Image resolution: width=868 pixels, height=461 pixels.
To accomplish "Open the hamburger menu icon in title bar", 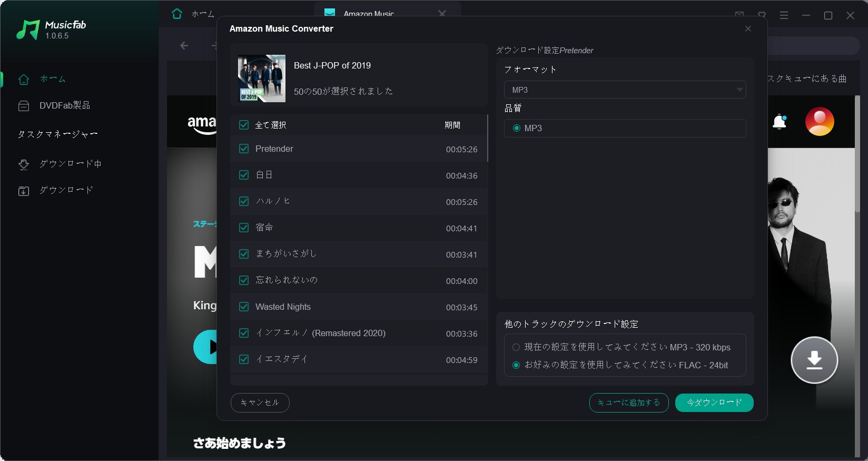I will (x=784, y=15).
